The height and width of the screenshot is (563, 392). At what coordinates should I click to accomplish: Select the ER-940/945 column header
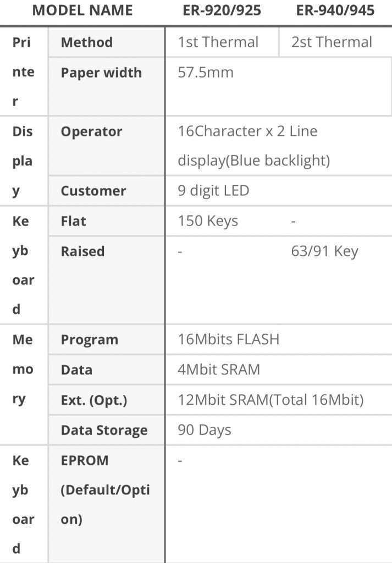tap(335, 10)
